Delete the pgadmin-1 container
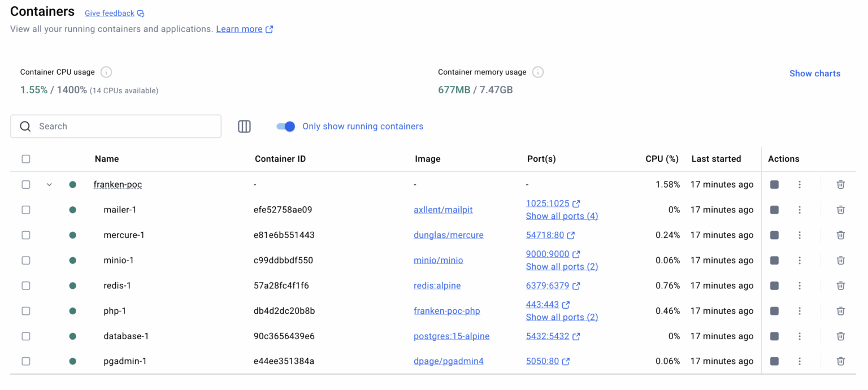The height and width of the screenshot is (390, 868). 840,361
